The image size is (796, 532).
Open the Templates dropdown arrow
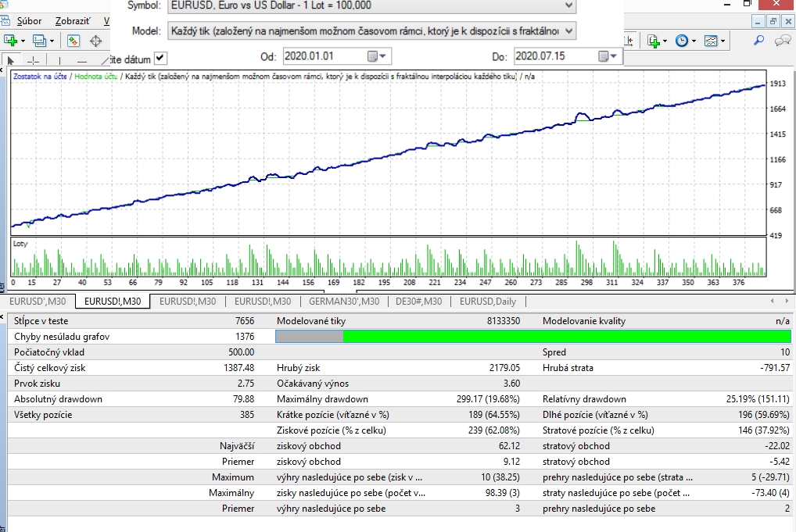coord(722,41)
